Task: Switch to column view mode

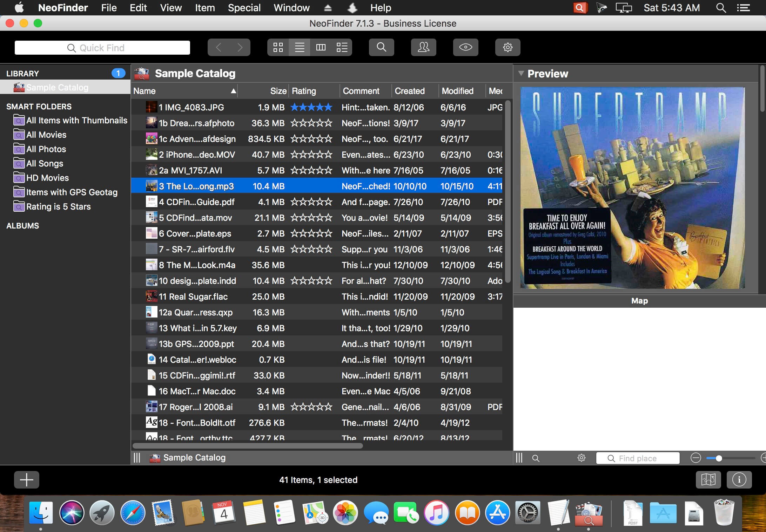Action: pos(320,47)
